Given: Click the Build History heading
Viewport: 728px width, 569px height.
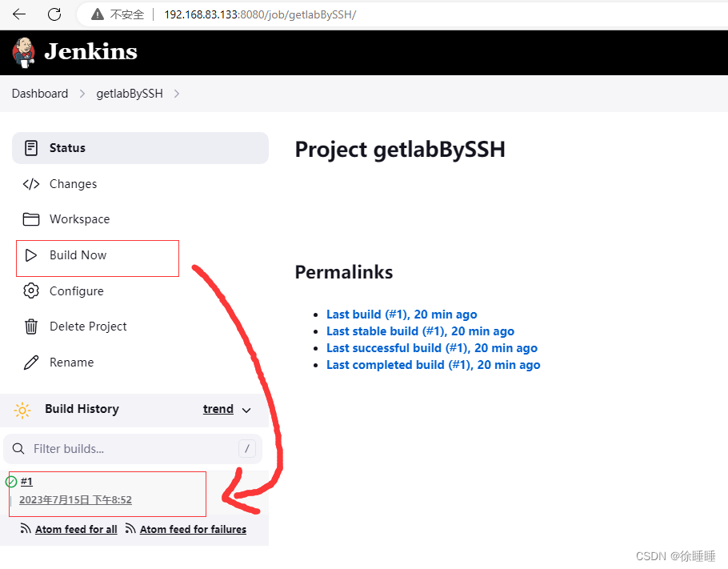Looking at the screenshot, I should point(82,409).
